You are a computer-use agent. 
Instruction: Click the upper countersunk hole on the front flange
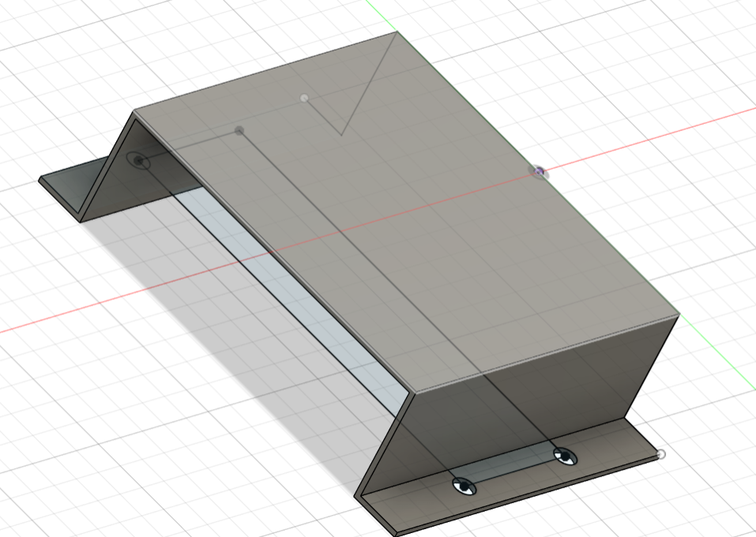point(564,455)
